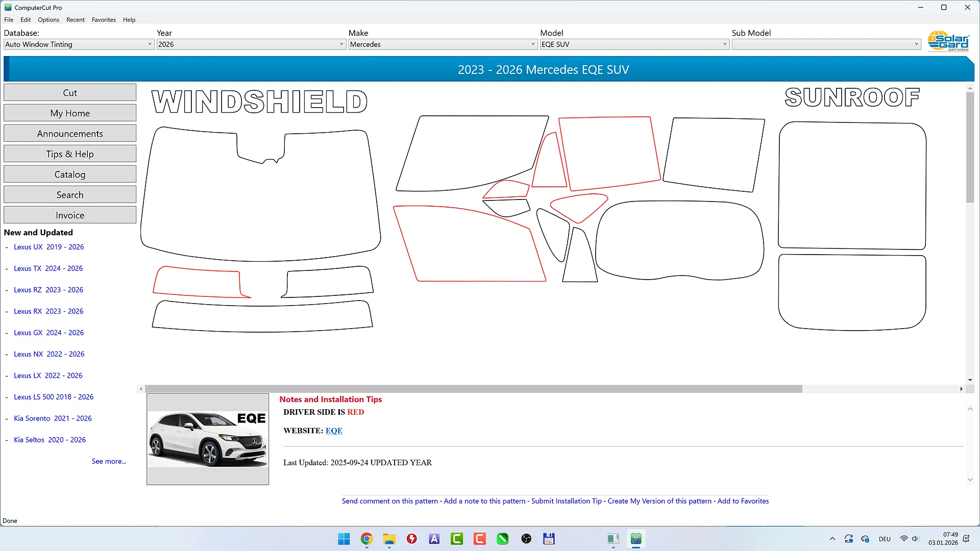Open the volume speaker tray icon
The image size is (980, 551).
click(916, 539)
